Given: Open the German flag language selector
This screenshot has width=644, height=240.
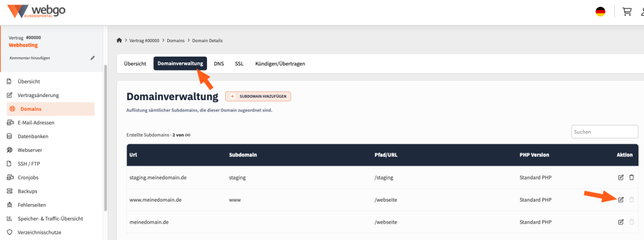Looking at the screenshot, I should (600, 11).
